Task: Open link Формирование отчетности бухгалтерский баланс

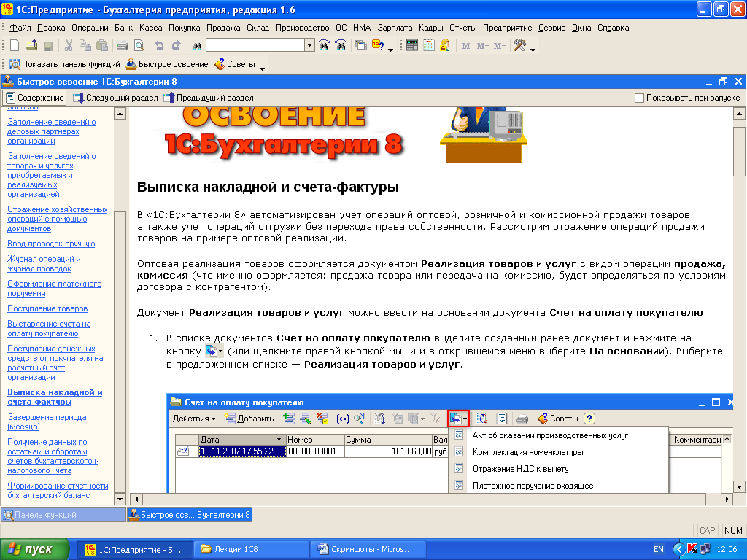Action: (58, 491)
